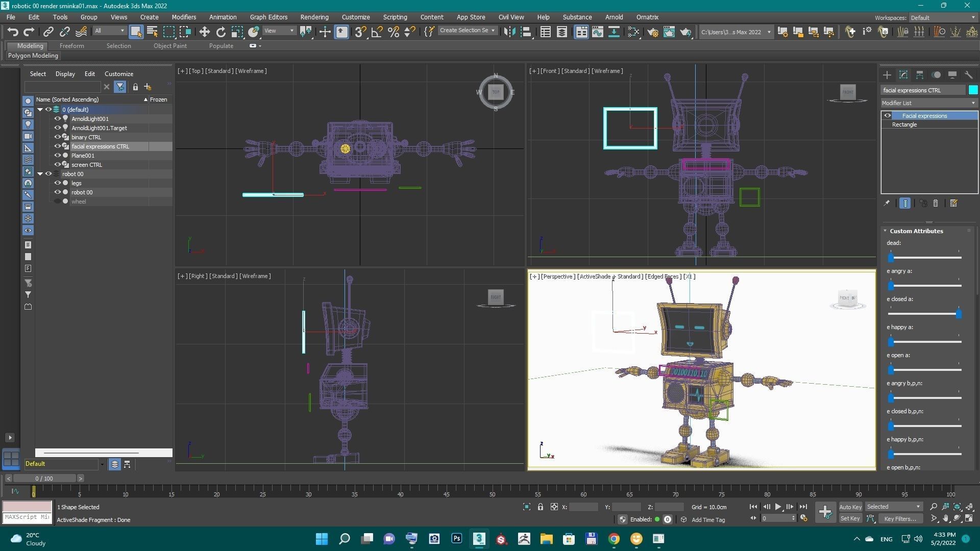
Task: Open Photoshop from the Windows taskbar
Action: (x=456, y=539)
